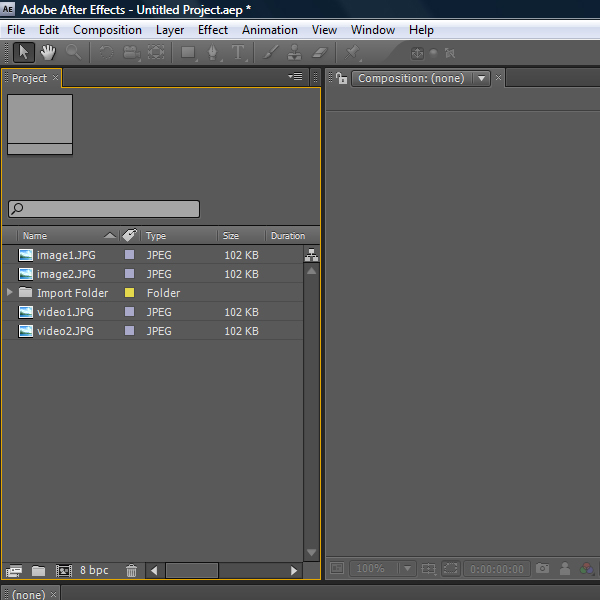Create a new composition from bottom bar

(64, 571)
